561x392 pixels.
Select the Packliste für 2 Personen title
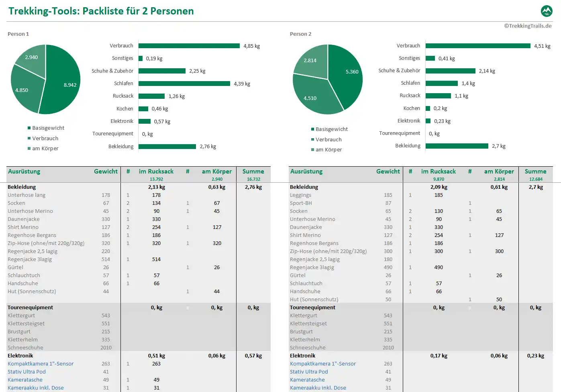[101, 11]
